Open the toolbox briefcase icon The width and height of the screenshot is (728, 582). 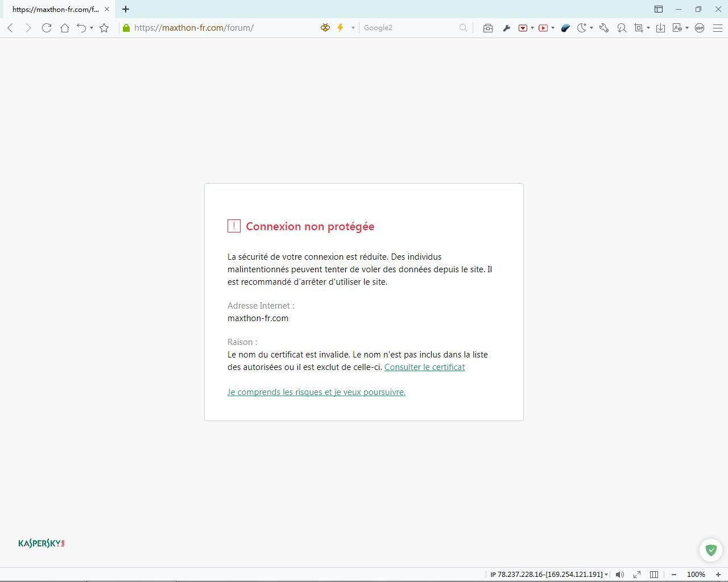(488, 28)
